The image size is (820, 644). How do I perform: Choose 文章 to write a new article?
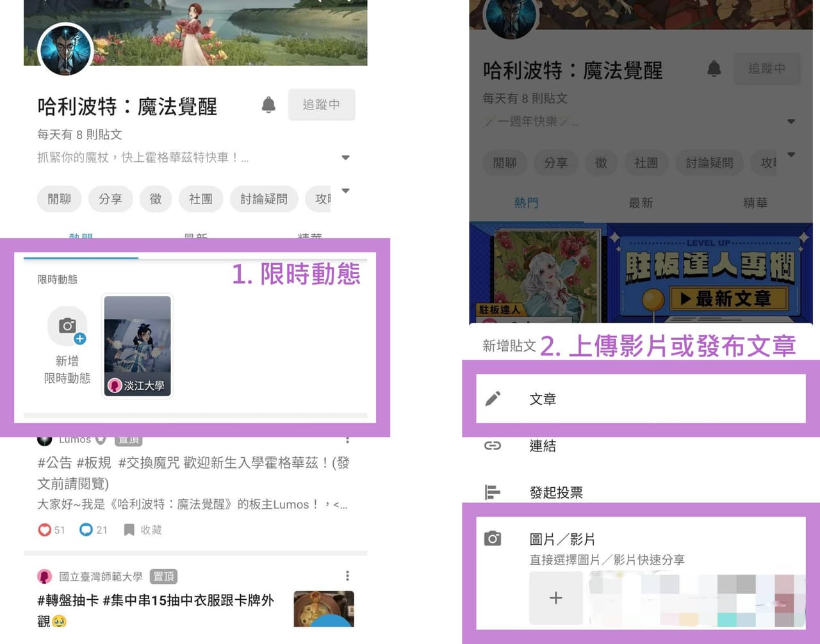coord(641,399)
